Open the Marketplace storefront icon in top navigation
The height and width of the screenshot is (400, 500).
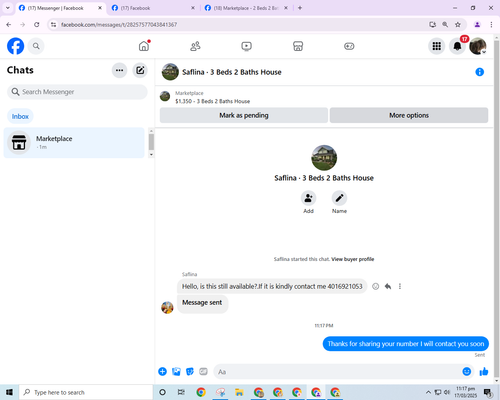[x=298, y=46]
